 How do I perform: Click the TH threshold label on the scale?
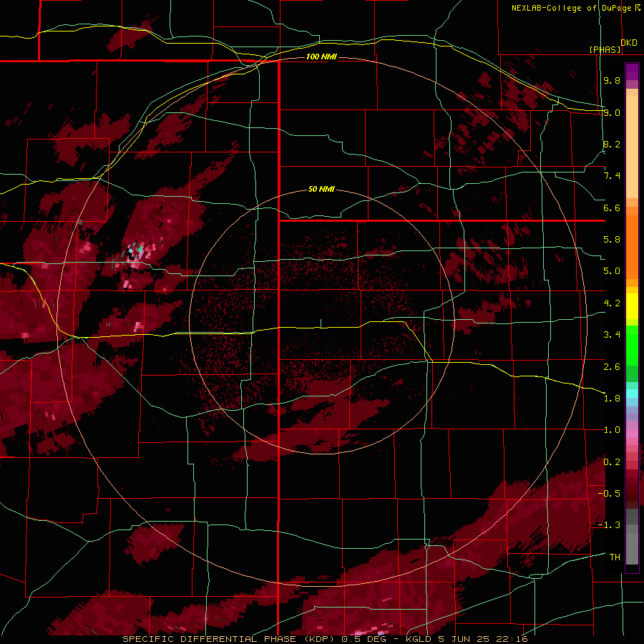point(615,557)
